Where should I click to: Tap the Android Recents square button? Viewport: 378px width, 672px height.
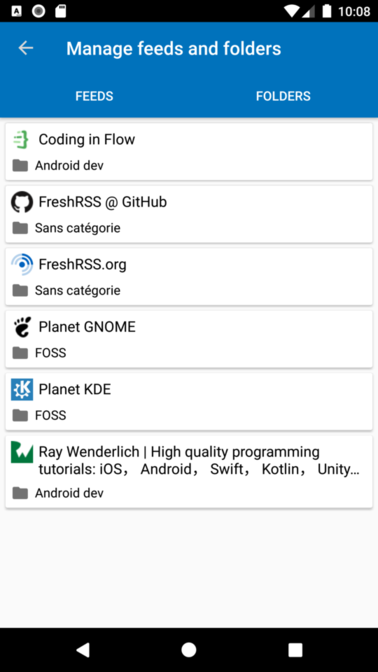(x=295, y=650)
